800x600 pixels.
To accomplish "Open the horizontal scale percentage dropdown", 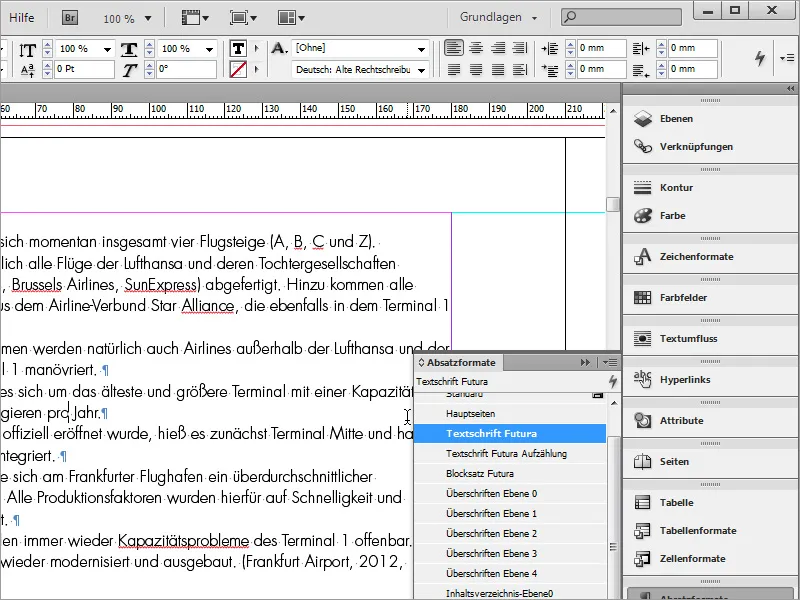I will pyautogui.click(x=209, y=49).
